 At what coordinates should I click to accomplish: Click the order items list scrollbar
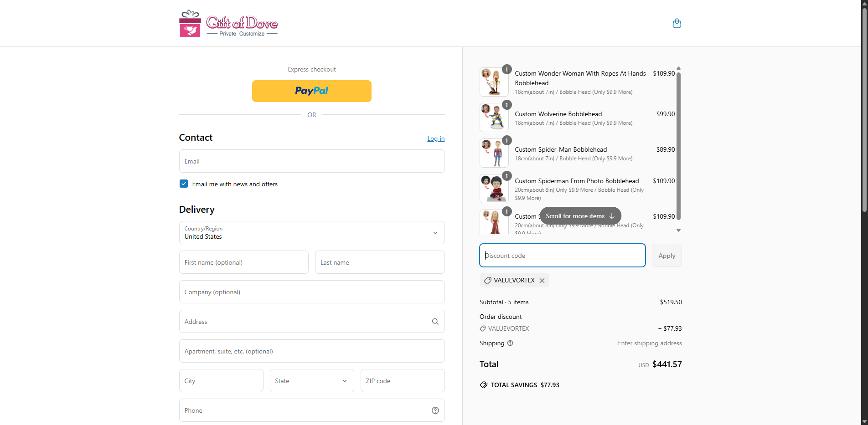tap(678, 146)
